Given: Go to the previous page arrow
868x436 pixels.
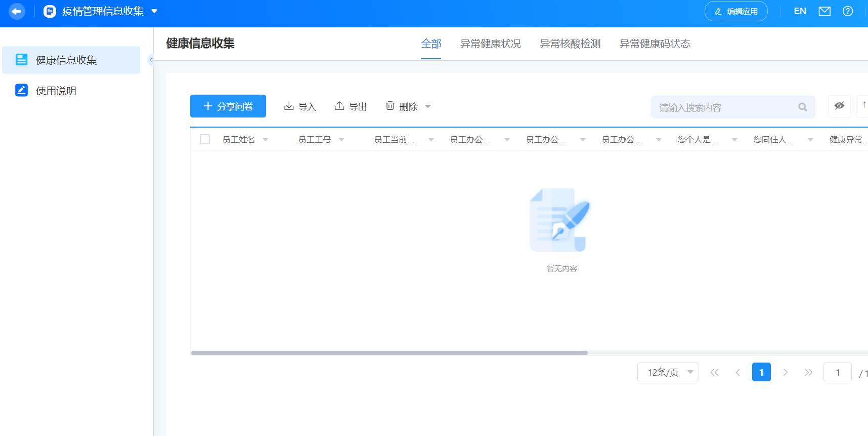Looking at the screenshot, I should pyautogui.click(x=738, y=372).
